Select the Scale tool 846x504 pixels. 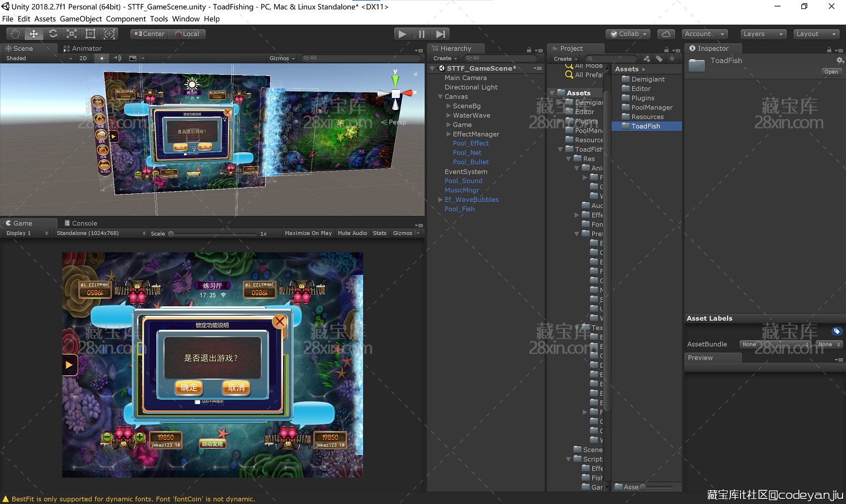coord(72,34)
